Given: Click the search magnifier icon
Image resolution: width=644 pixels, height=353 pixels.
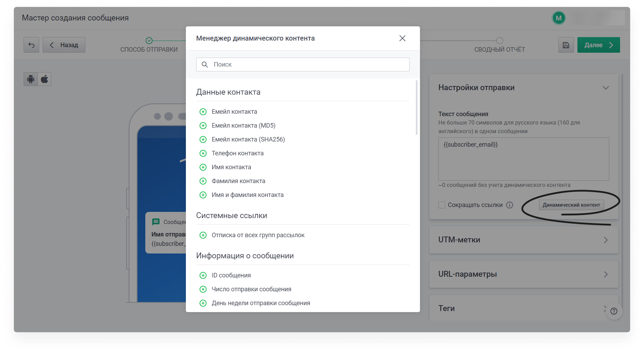Looking at the screenshot, I should (x=205, y=64).
